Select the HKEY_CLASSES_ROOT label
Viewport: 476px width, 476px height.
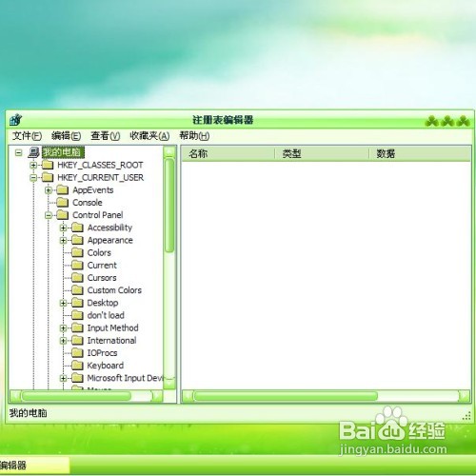(x=100, y=165)
